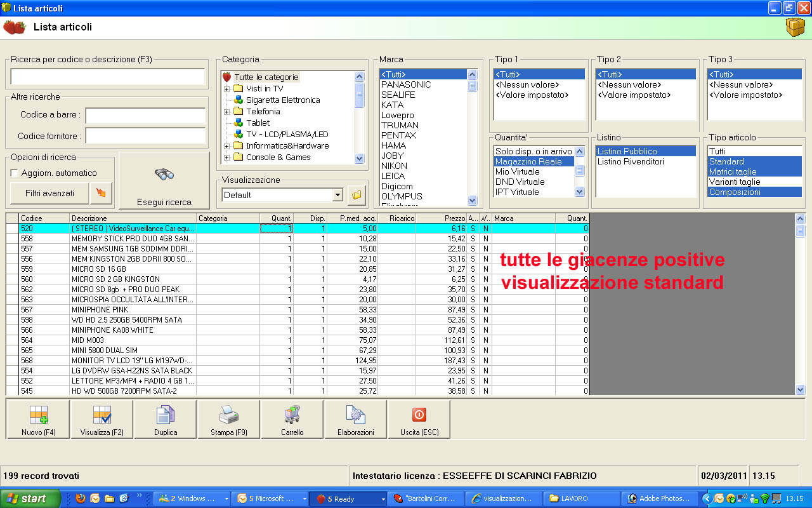Select <Nessun valore> in Tipo 1

(539, 84)
